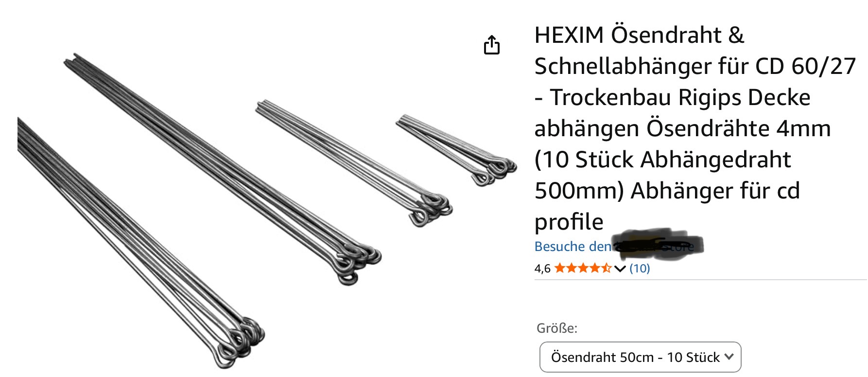Click the half-filled fifth rating star
This screenshot has height=377, width=868.
pyautogui.click(x=606, y=268)
